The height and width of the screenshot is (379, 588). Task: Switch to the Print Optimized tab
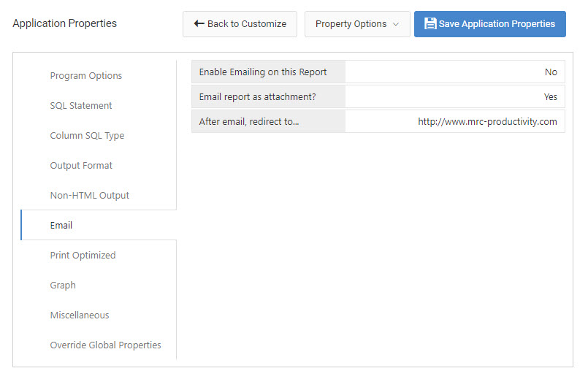(x=83, y=255)
